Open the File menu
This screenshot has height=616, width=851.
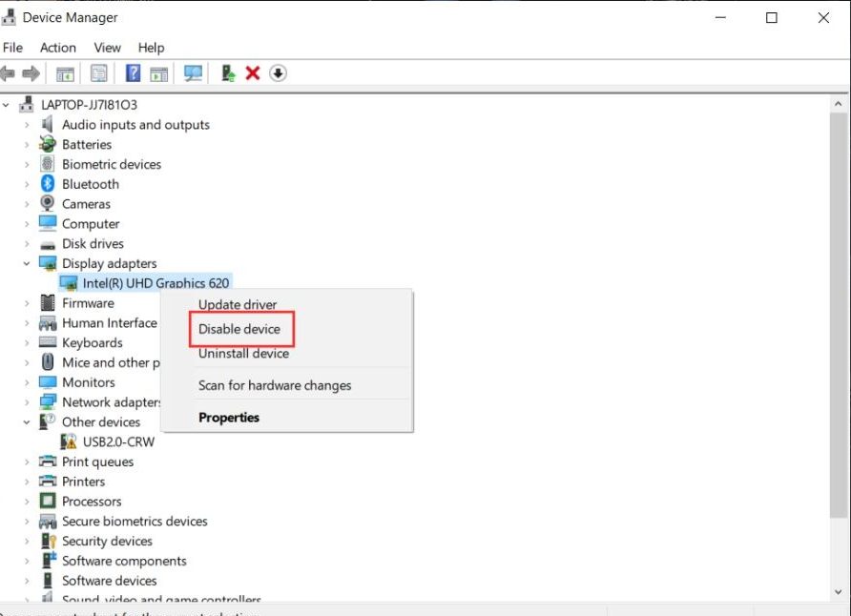coord(12,48)
